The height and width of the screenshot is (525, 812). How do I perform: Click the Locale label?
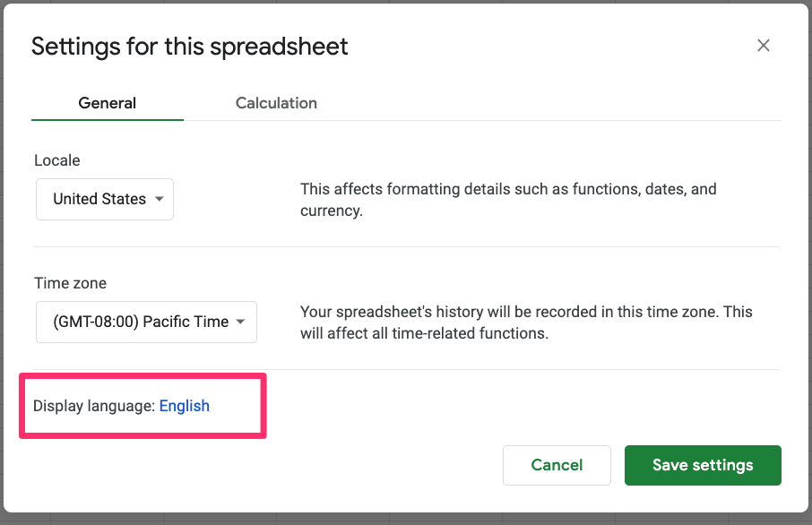pos(57,160)
